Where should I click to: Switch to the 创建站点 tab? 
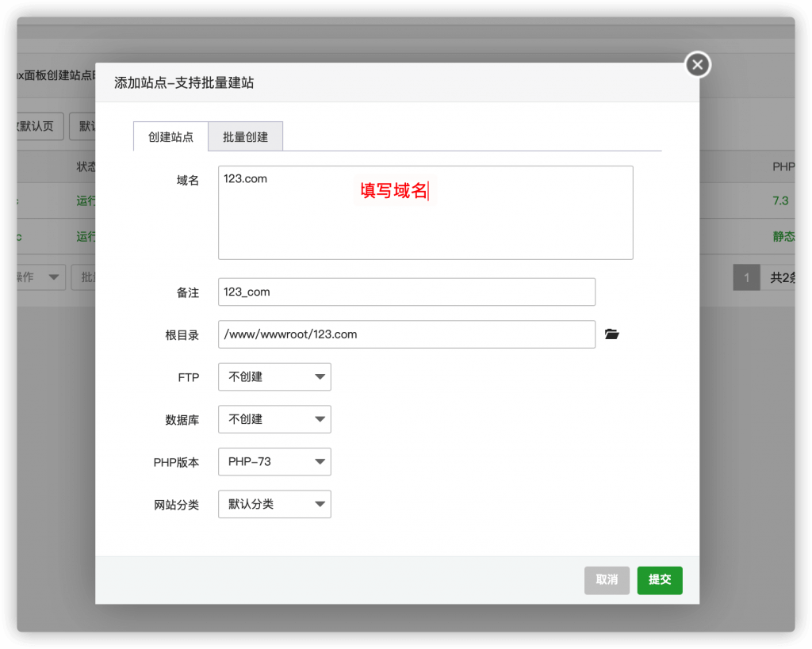[x=170, y=137]
